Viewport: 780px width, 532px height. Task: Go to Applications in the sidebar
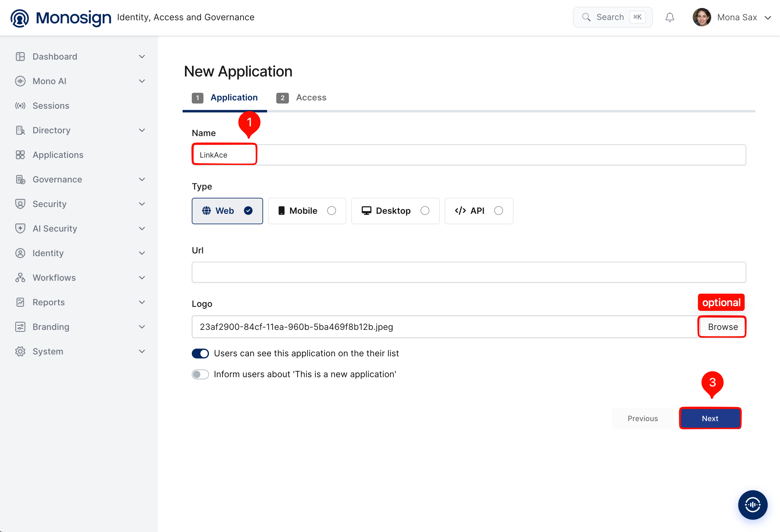click(x=58, y=155)
